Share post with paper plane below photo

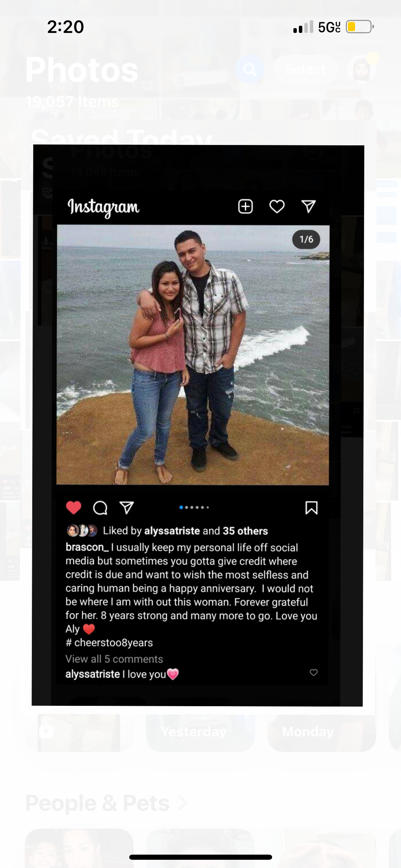point(126,508)
